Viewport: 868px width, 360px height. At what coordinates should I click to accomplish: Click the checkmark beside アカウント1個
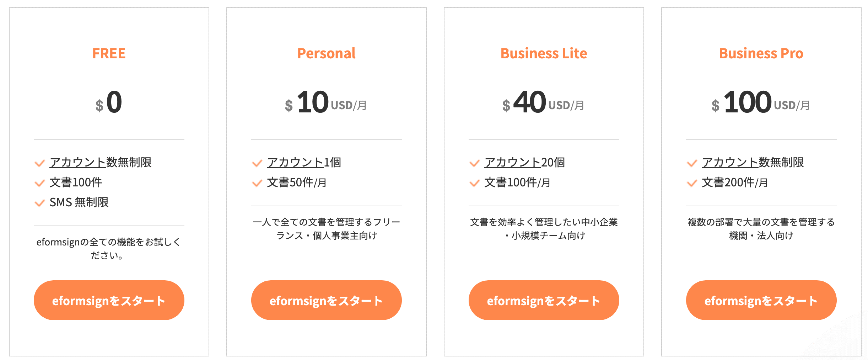point(257,163)
